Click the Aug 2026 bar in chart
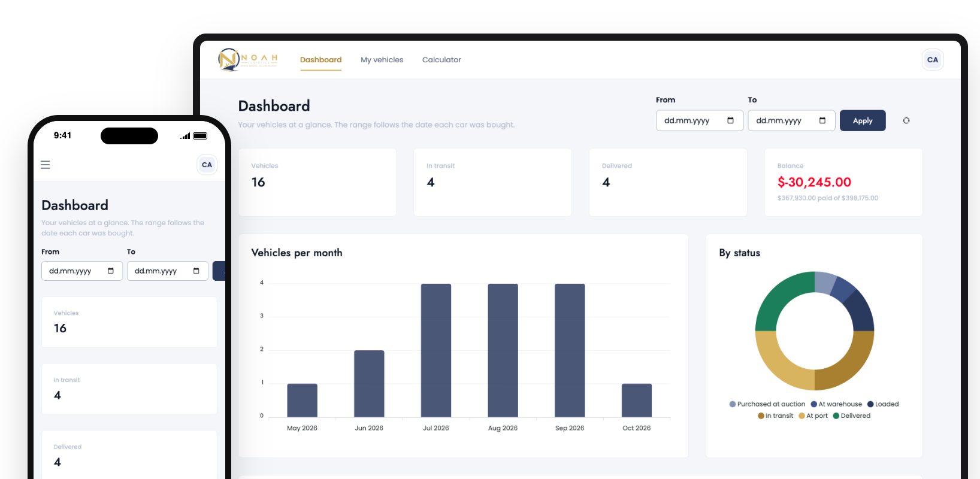Screen dimensions: 980x479 click(x=503, y=350)
